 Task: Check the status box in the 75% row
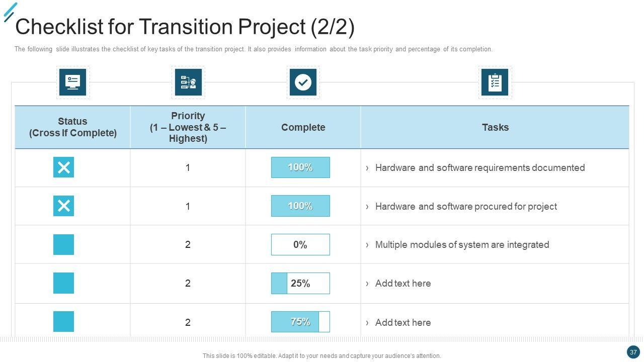point(63,322)
